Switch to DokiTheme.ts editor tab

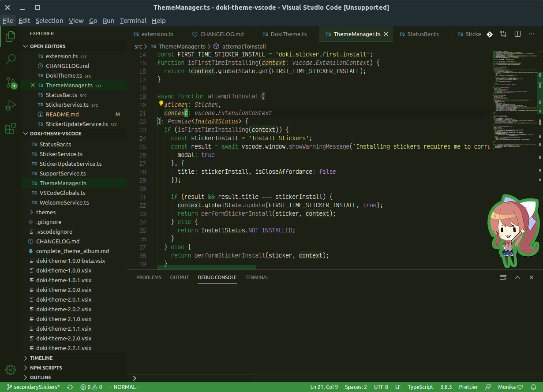(287, 34)
